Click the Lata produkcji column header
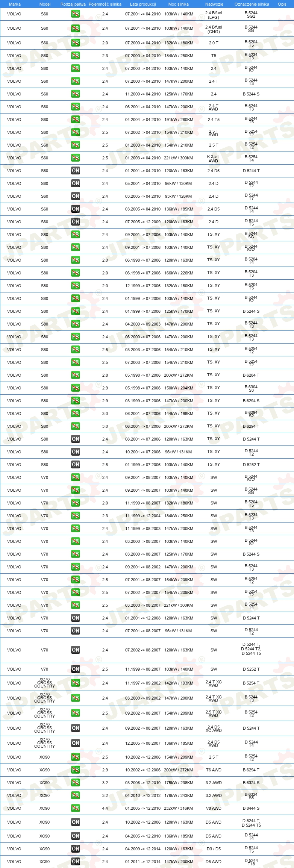The width and height of the screenshot is (294, 868). 143,4
